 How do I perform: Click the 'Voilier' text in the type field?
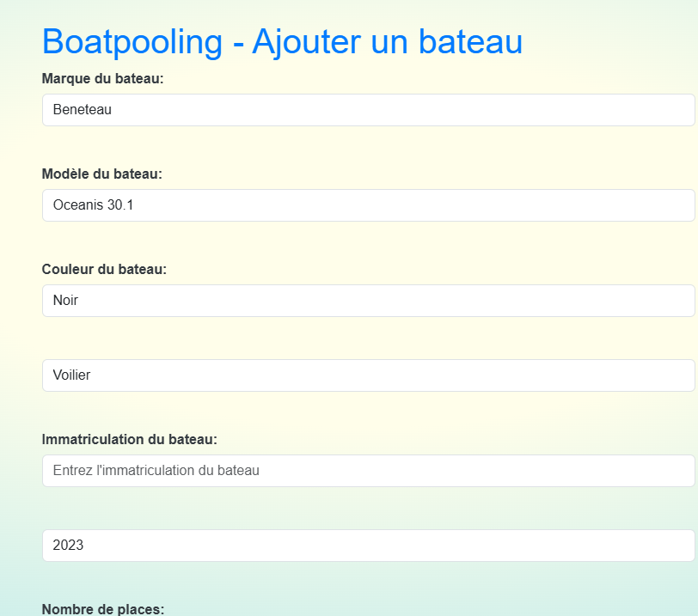point(71,375)
